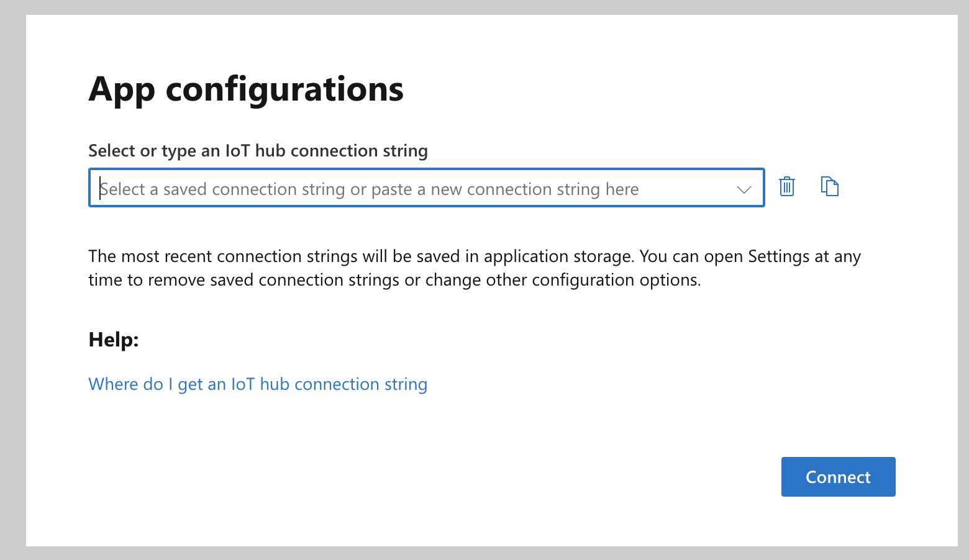Open 'Where do I get an IoT hub connection string' link
Viewport: 969px width, 560px height.
pos(258,384)
